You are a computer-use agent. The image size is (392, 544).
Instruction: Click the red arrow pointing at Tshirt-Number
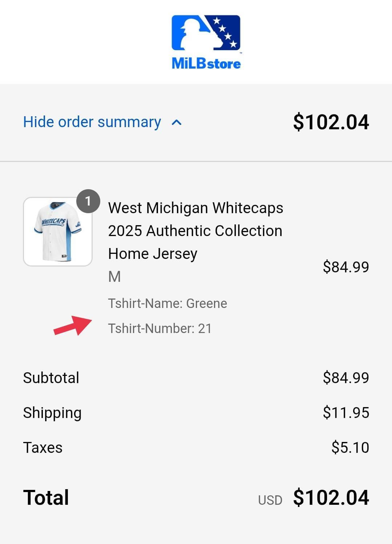pyautogui.click(x=73, y=325)
